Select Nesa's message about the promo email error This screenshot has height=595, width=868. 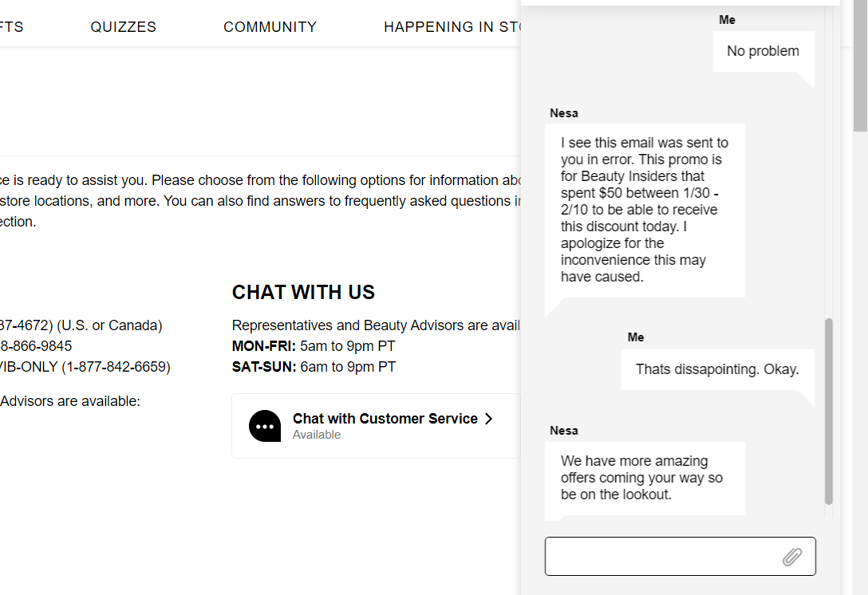tap(645, 210)
